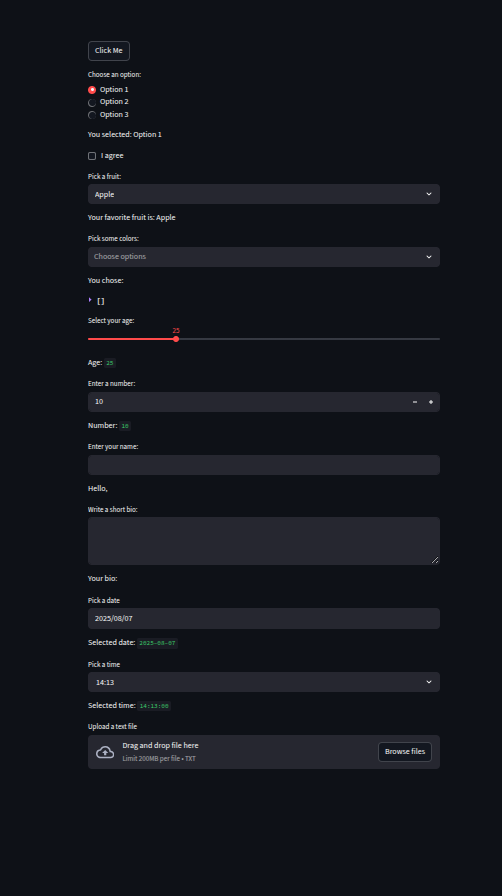Open fruit dropdown chevron next to Apple
This screenshot has width=502, height=896.
pyautogui.click(x=429, y=194)
